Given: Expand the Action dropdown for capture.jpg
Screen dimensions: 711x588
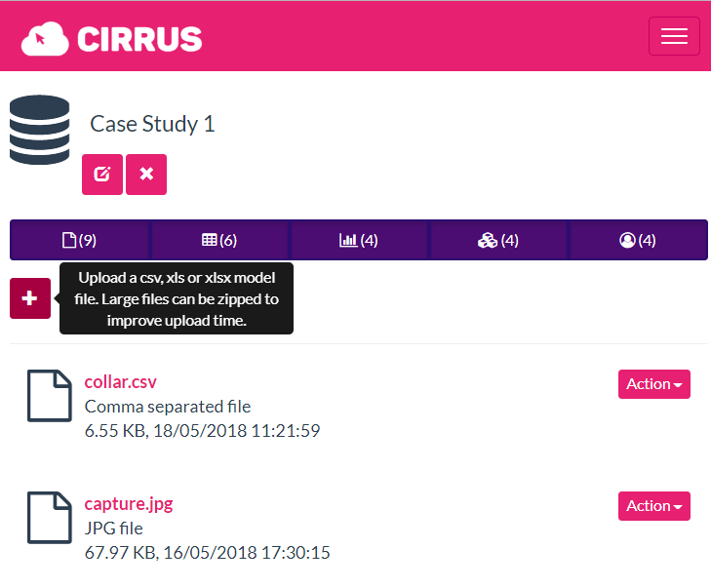Looking at the screenshot, I should [x=653, y=506].
